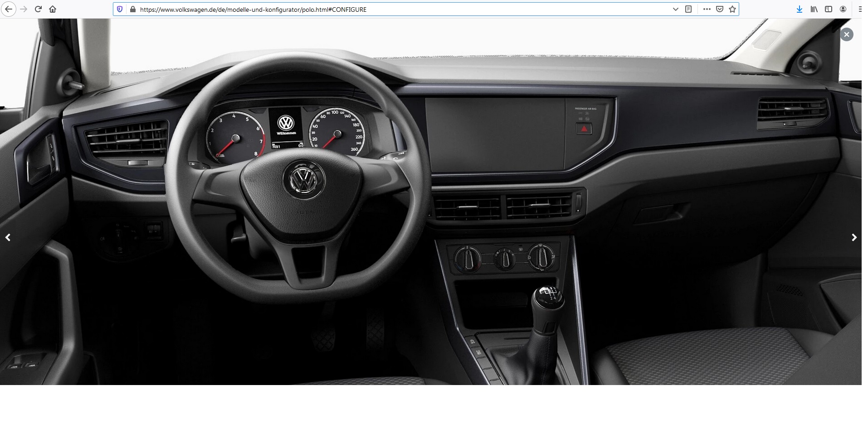View site security padlock details
Viewport: 868px width, 424px height.
click(133, 9)
